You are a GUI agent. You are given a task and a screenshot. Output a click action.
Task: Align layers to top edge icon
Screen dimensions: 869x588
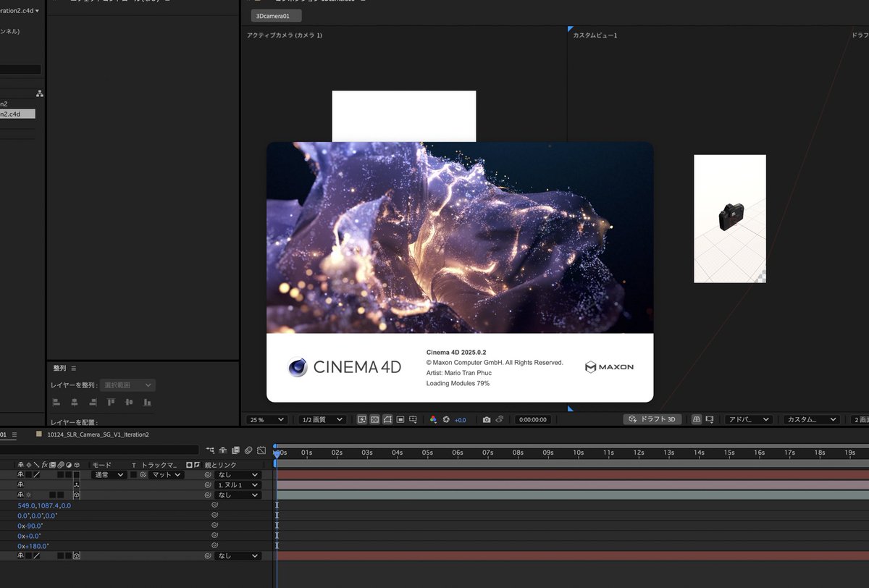click(111, 402)
